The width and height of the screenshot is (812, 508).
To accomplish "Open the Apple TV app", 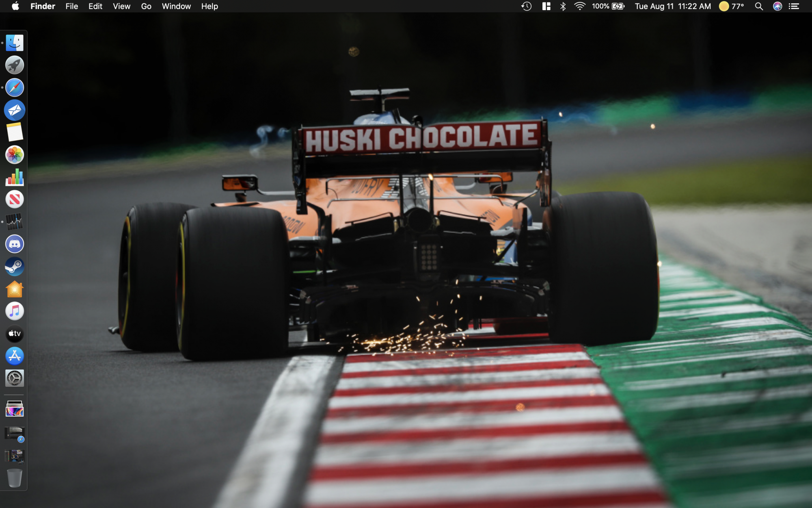I will point(15,334).
